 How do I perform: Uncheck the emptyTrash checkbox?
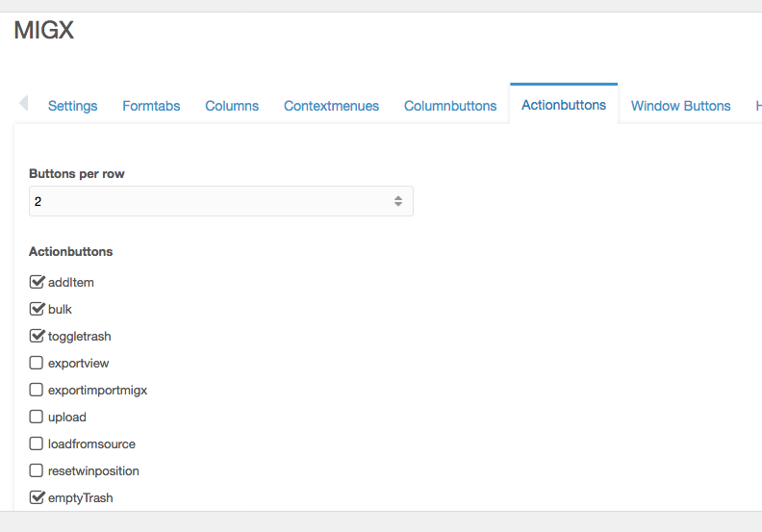37,497
